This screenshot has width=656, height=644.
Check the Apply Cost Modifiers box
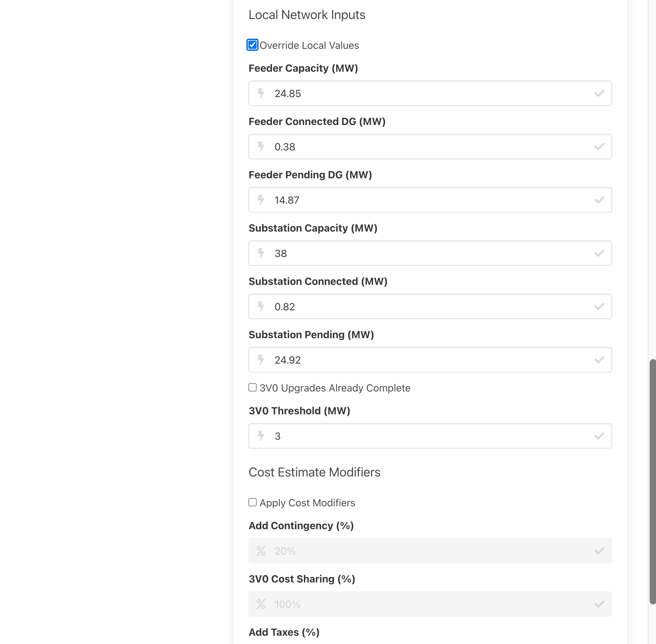[x=253, y=502]
